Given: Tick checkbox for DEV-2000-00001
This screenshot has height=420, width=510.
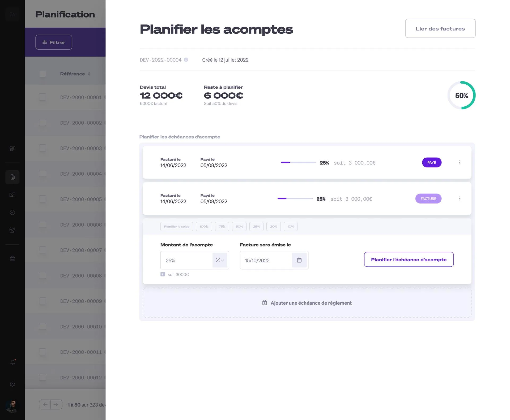Looking at the screenshot, I should [x=42, y=97].
